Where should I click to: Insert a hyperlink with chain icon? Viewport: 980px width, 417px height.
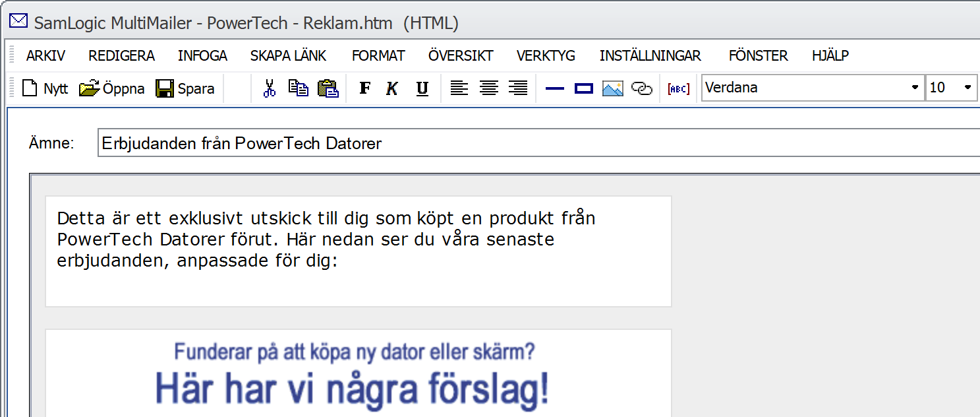point(642,88)
